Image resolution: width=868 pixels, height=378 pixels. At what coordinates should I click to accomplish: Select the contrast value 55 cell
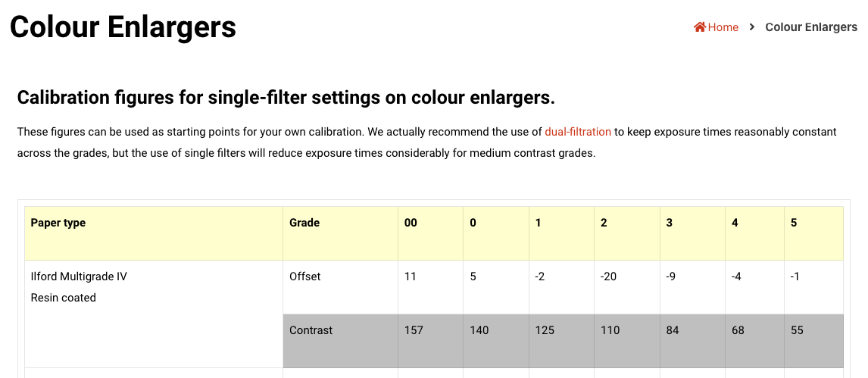pos(797,330)
